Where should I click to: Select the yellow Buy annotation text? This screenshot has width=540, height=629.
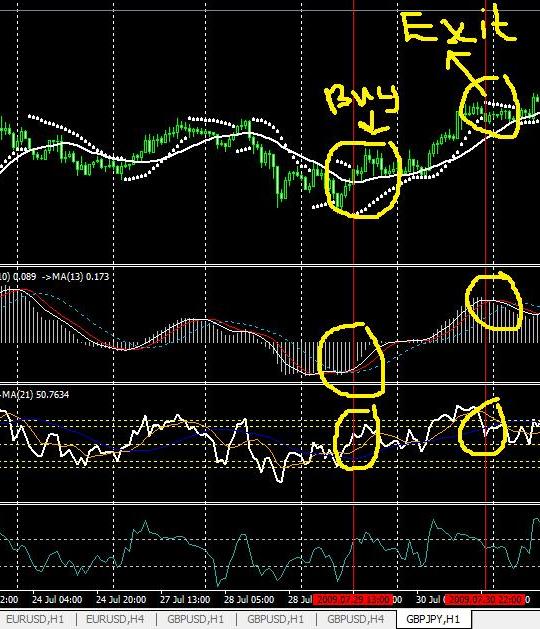click(362, 99)
